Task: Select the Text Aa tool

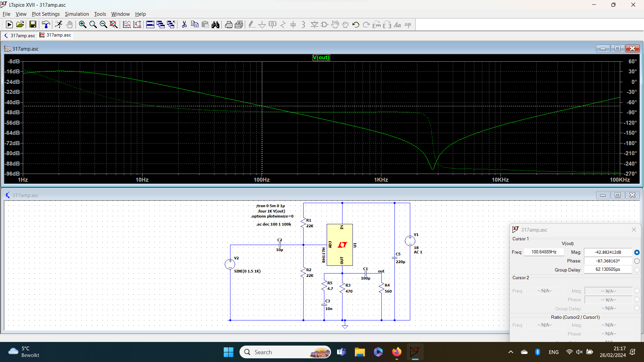Action: point(397,24)
